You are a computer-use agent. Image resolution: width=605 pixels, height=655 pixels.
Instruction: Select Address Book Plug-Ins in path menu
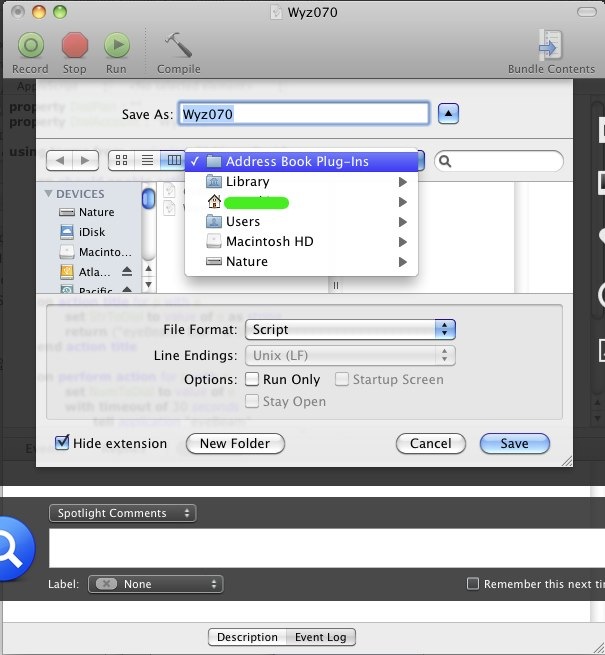[x=301, y=162]
